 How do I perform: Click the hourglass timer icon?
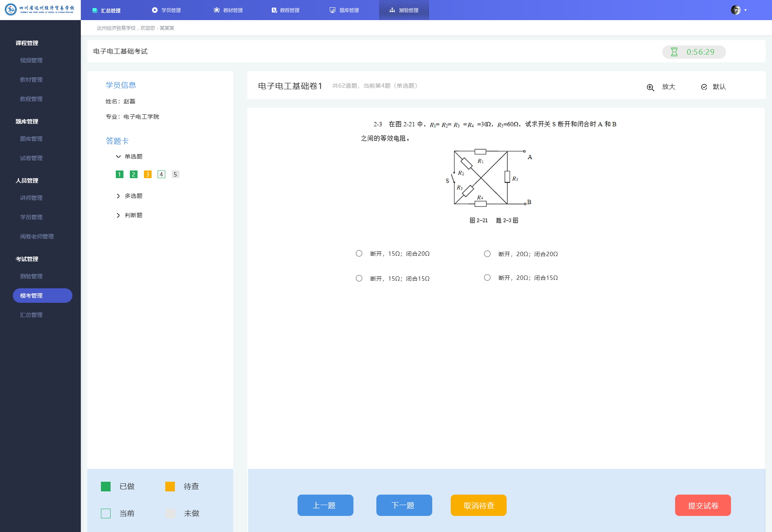674,52
